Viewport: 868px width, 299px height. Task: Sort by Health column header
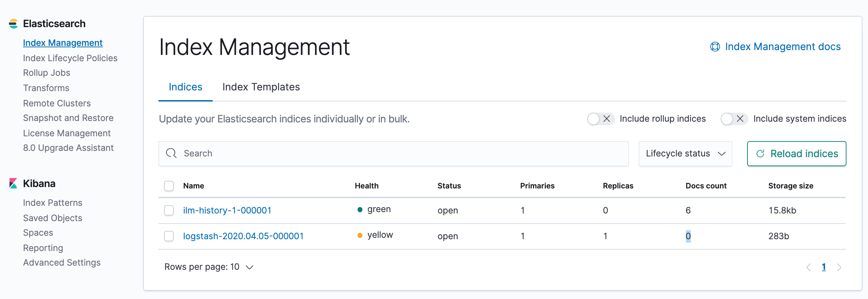(367, 186)
